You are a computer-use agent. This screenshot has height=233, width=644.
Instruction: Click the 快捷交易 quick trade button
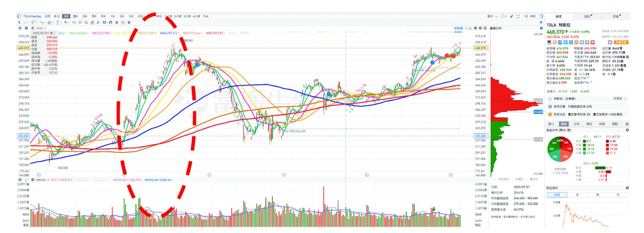coord(621,42)
